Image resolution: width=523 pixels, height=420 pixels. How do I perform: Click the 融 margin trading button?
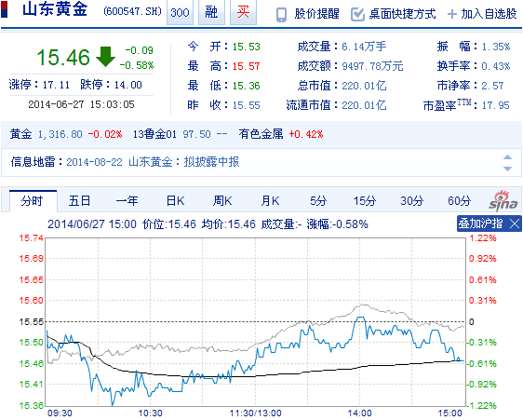[211, 12]
